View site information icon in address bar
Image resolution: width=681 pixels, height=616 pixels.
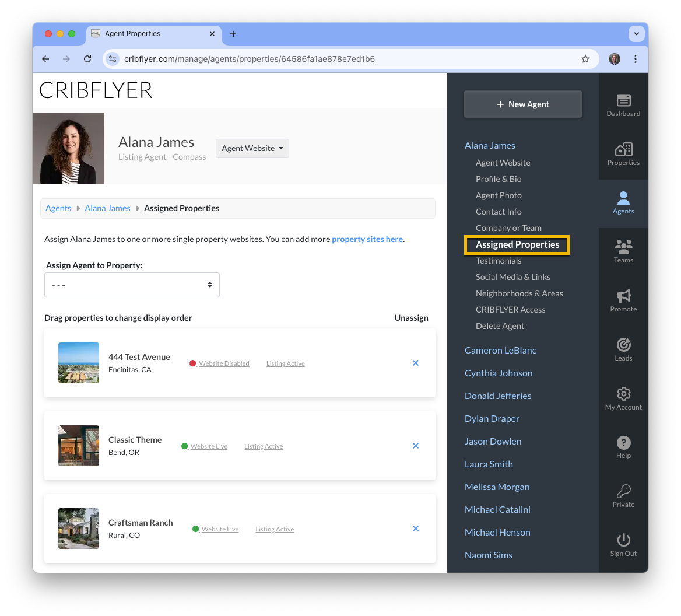[x=113, y=59]
